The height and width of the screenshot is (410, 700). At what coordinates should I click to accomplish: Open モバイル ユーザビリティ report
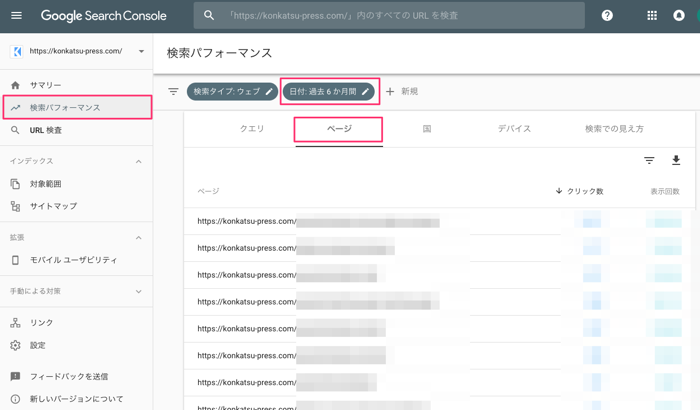(76, 260)
